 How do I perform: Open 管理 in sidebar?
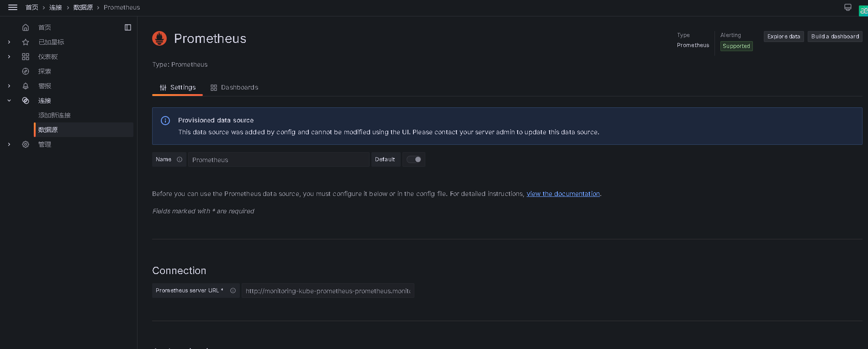pos(45,144)
